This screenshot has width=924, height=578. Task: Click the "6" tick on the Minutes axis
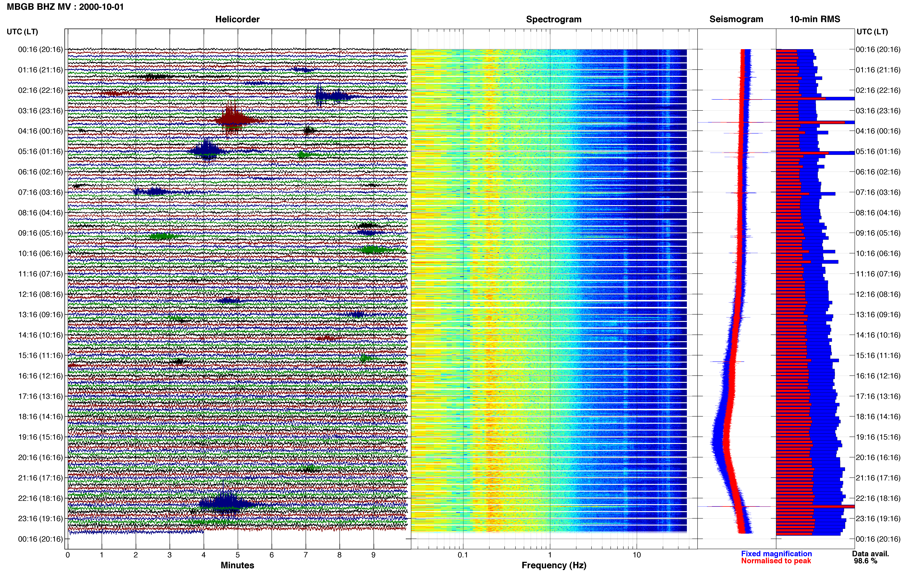pyautogui.click(x=272, y=555)
